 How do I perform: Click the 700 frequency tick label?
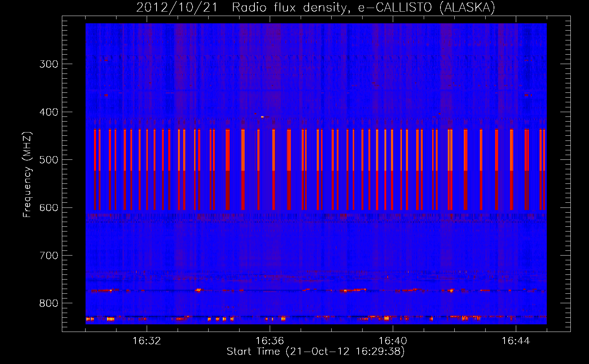pos(49,256)
